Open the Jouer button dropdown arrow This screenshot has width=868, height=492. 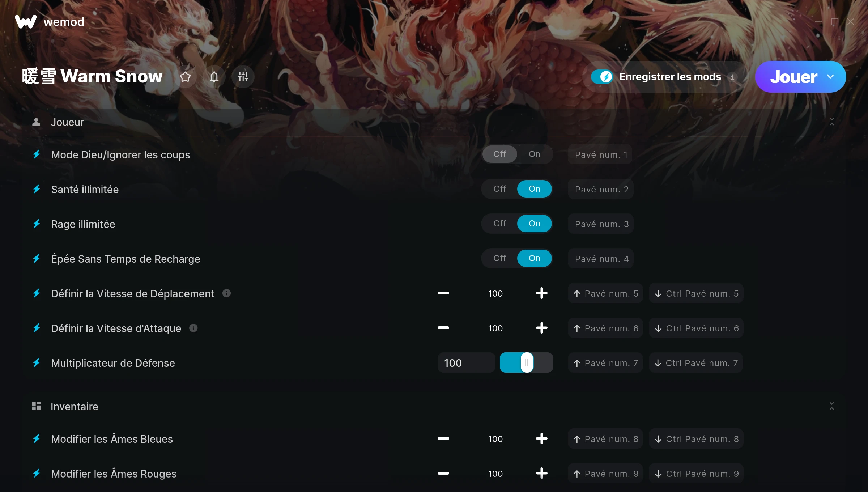(830, 77)
